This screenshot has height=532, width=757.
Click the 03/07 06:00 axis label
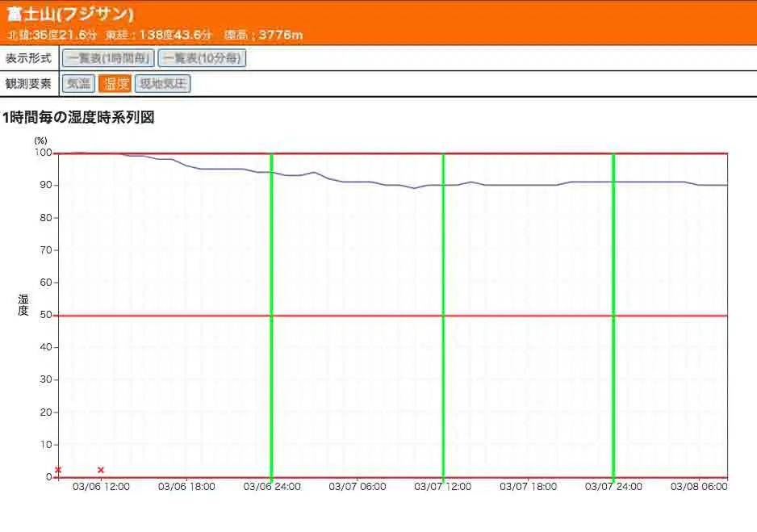click(358, 487)
